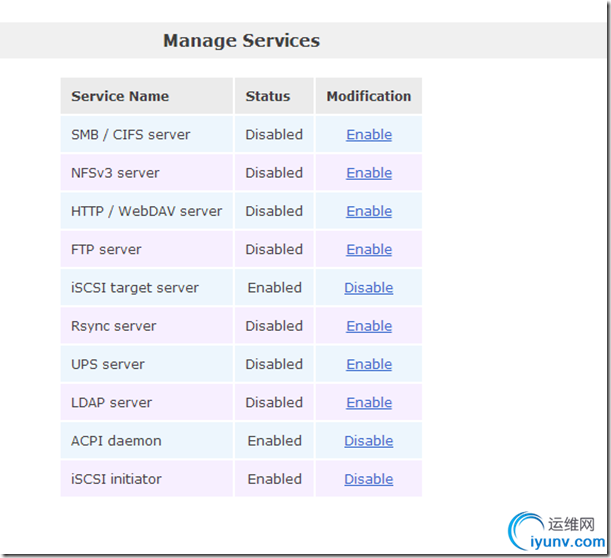Enable the FTP server
This screenshot has width=611, height=558.
coord(368,249)
